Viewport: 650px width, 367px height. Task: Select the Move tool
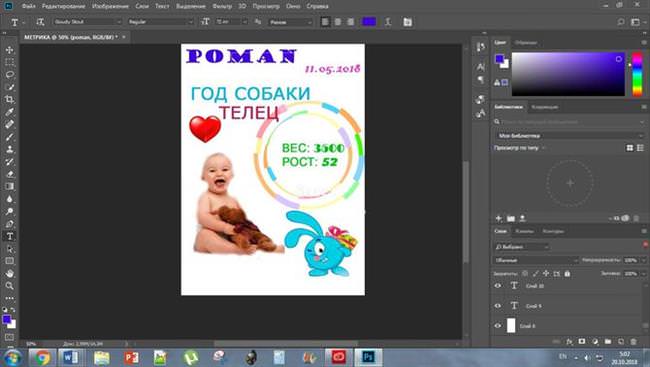(x=10, y=50)
